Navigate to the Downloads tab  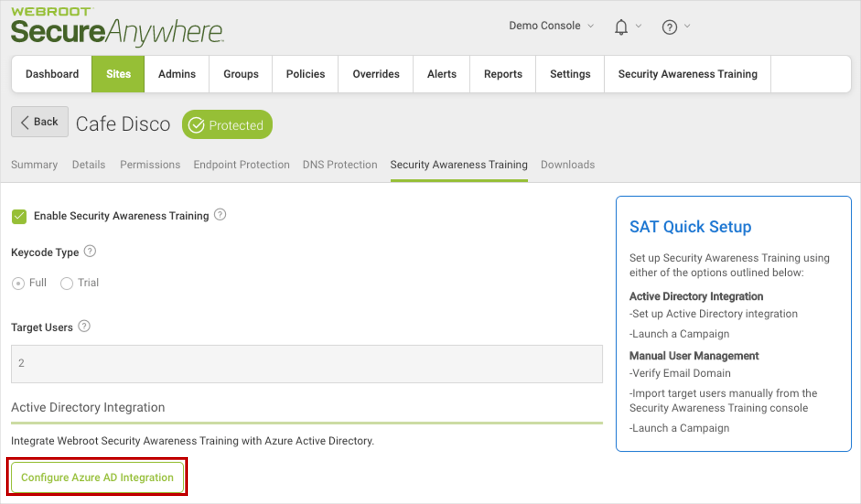tap(567, 164)
